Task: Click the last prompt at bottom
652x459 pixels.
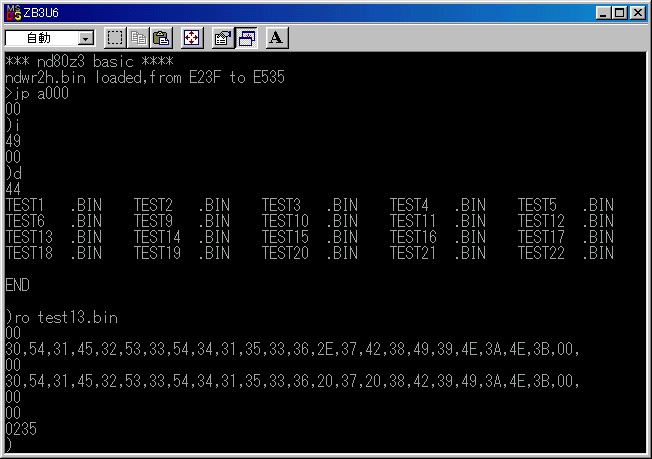Action: coord(9,445)
